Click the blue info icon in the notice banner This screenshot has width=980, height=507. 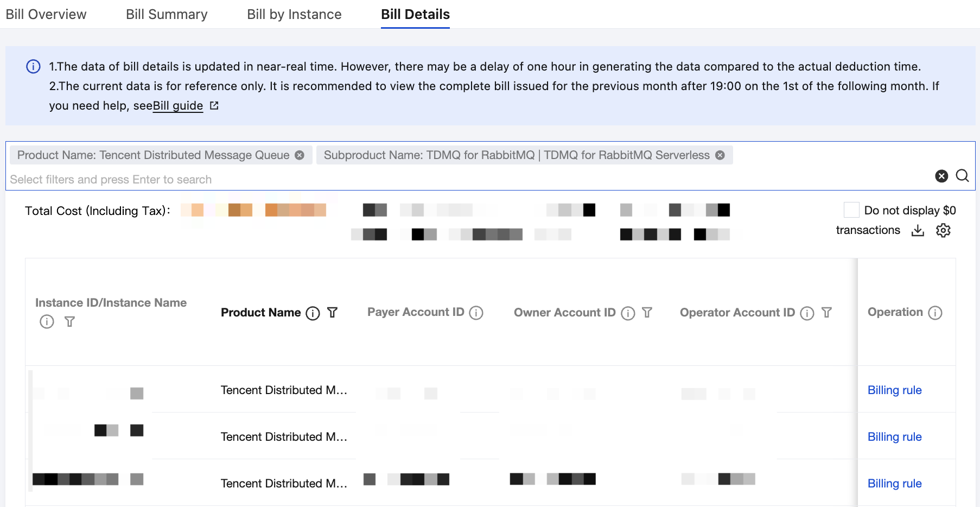[x=34, y=67]
